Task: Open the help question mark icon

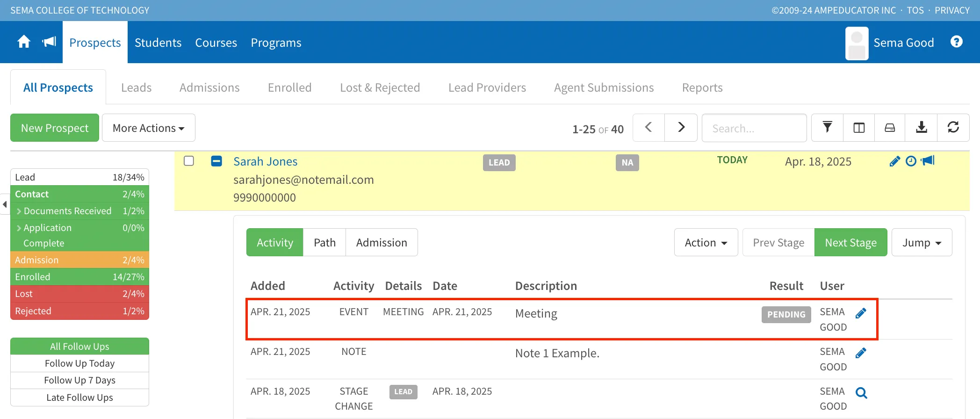Action: (x=956, y=42)
